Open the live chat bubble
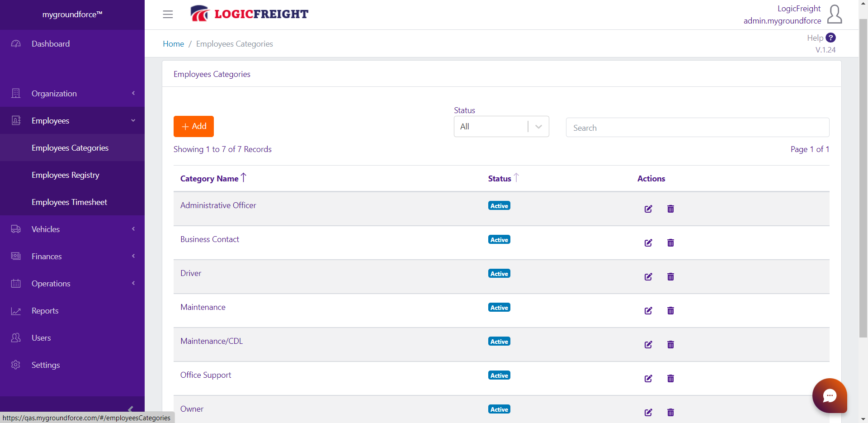The height and width of the screenshot is (423, 868). pyautogui.click(x=830, y=395)
